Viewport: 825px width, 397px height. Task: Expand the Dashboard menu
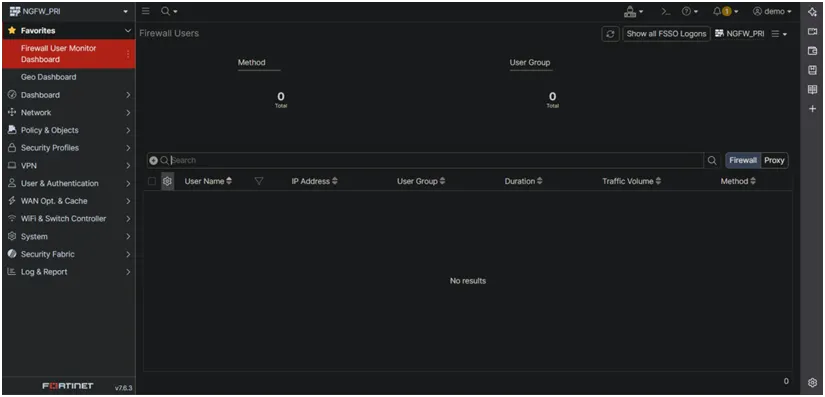pos(69,95)
